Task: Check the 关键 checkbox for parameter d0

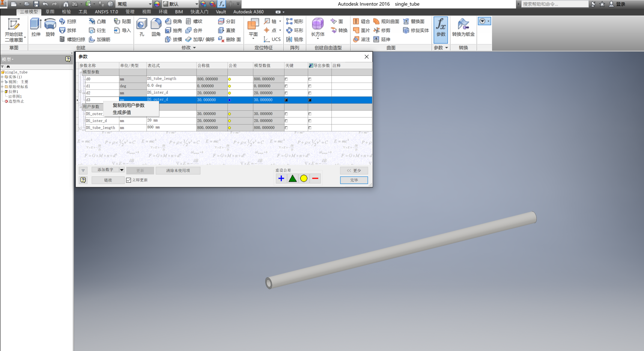Action: tap(286, 79)
